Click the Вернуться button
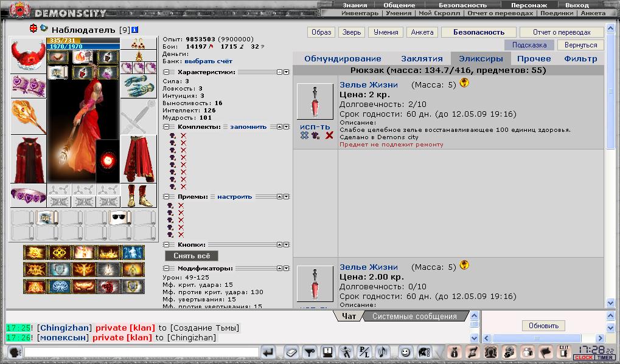The width and height of the screenshot is (620, 364). (x=580, y=45)
